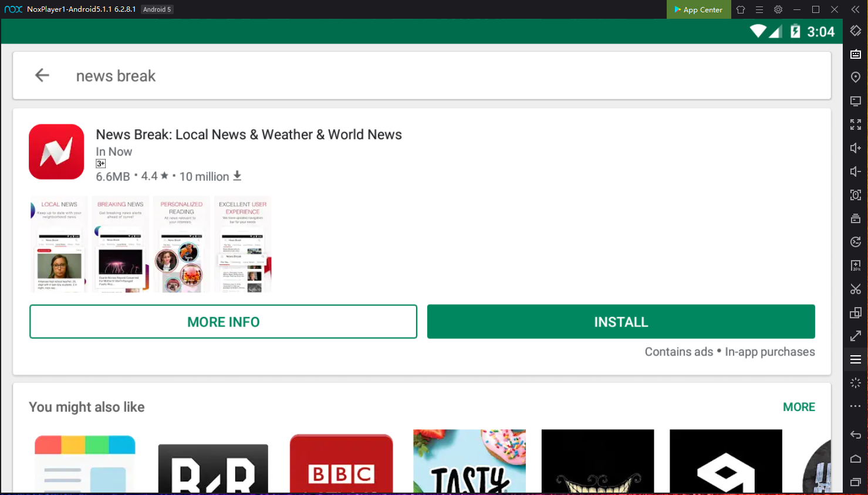The image size is (868, 495).
Task: Take a screenshot with the sidebar capture icon
Action: pos(855,194)
